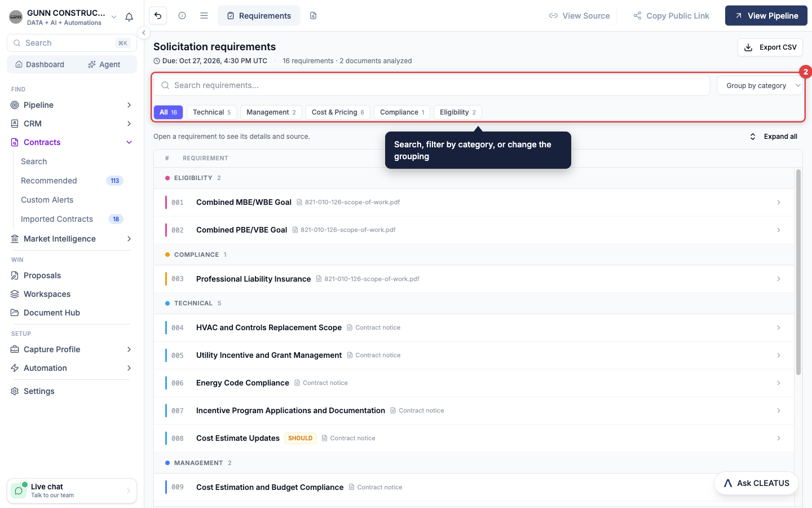Open the Utility Incentive and Grant Management requirement
This screenshot has height=508, width=812.
(x=474, y=355)
